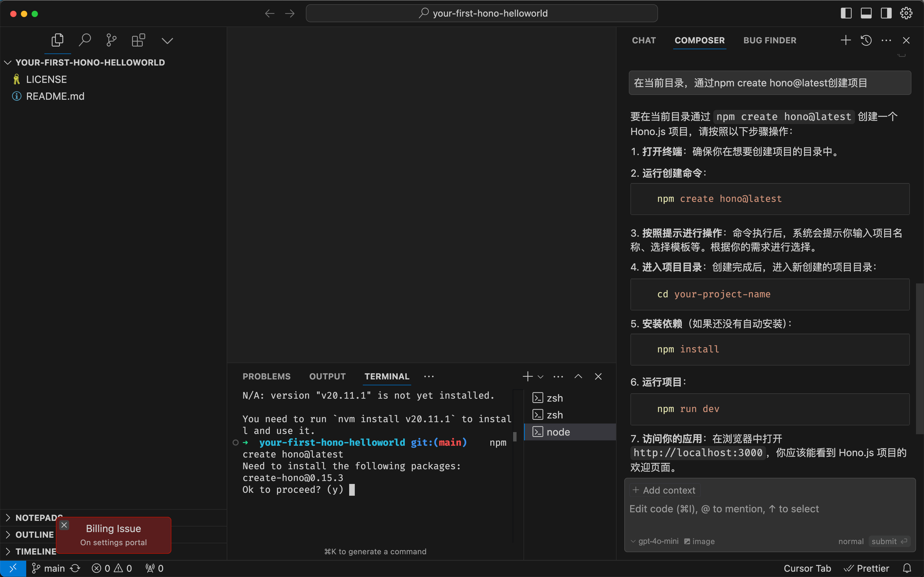This screenshot has width=924, height=577.
Task: Open the new terminal profile dropdown arrow
Action: point(541,377)
